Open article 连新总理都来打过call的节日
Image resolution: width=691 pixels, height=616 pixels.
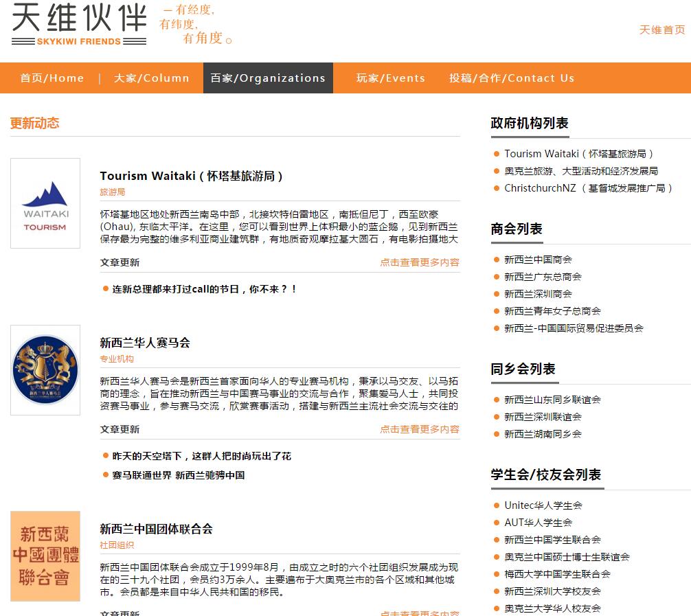point(205,289)
